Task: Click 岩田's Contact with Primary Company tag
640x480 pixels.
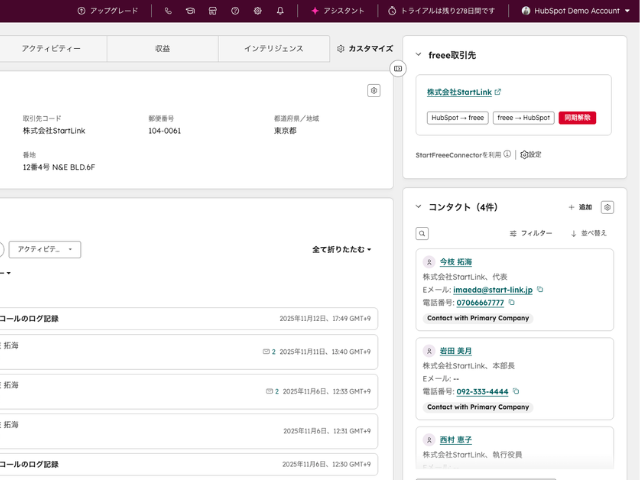Action: click(x=478, y=407)
